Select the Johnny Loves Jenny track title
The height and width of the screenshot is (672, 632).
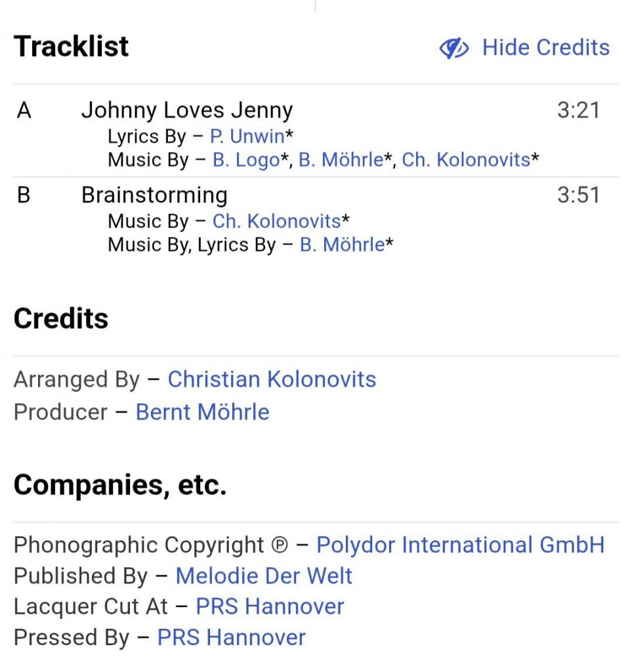(187, 110)
